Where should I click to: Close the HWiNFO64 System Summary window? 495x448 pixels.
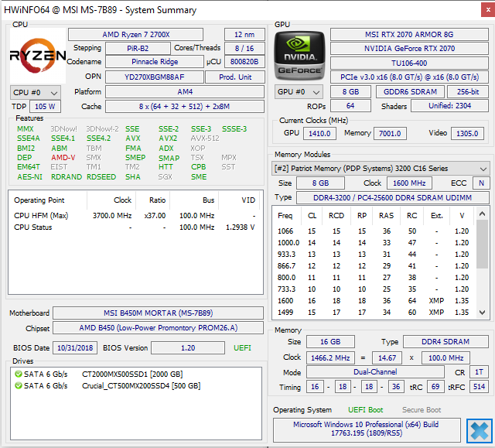tap(488, 10)
